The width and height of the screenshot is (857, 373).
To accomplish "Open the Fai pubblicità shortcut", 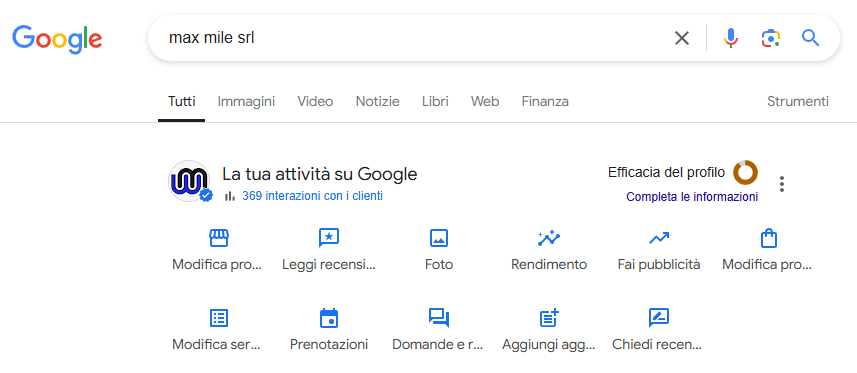I will coord(659,250).
